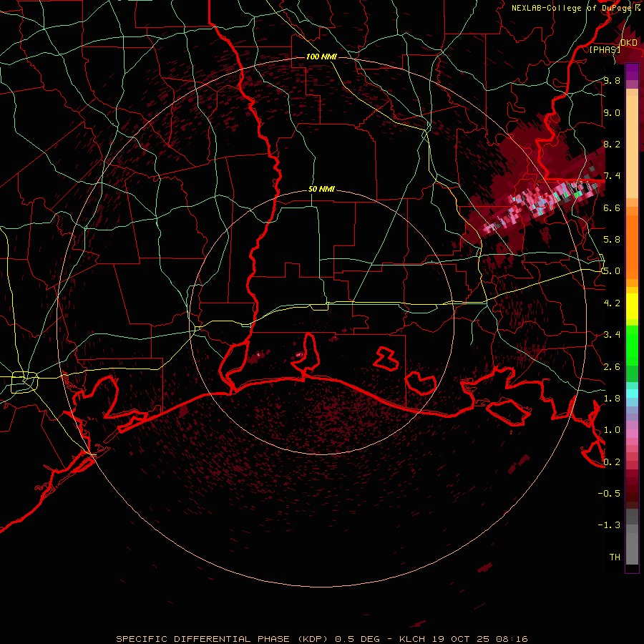Pick the pink segment of the color bar
Screen dimensions: 644x644
pyautogui.click(x=632, y=434)
